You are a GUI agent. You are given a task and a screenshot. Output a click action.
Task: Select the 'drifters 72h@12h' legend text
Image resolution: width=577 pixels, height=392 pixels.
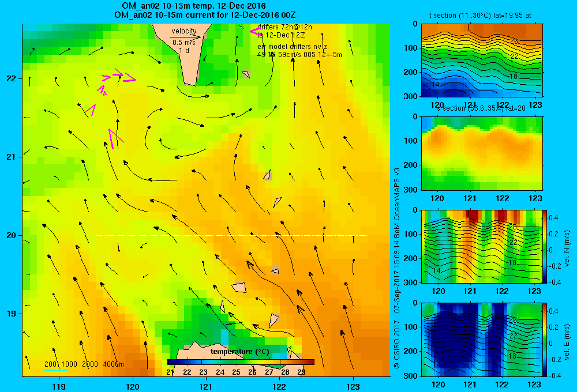(285, 27)
